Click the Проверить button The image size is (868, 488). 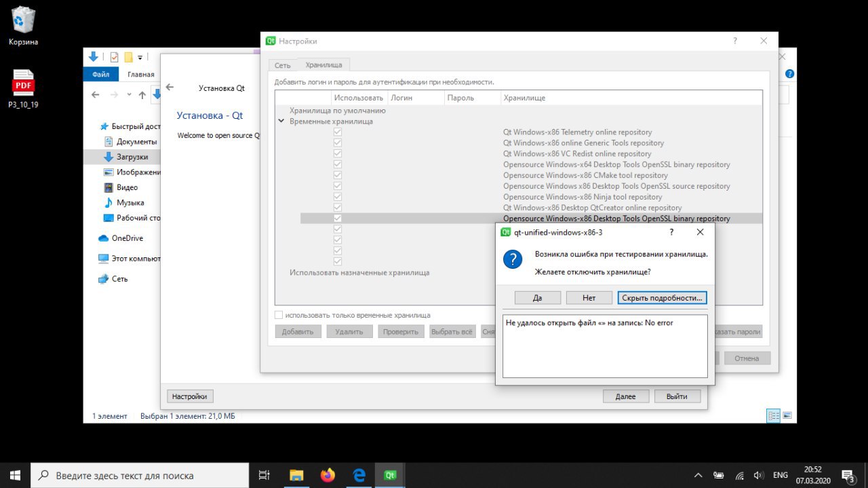pyautogui.click(x=401, y=332)
